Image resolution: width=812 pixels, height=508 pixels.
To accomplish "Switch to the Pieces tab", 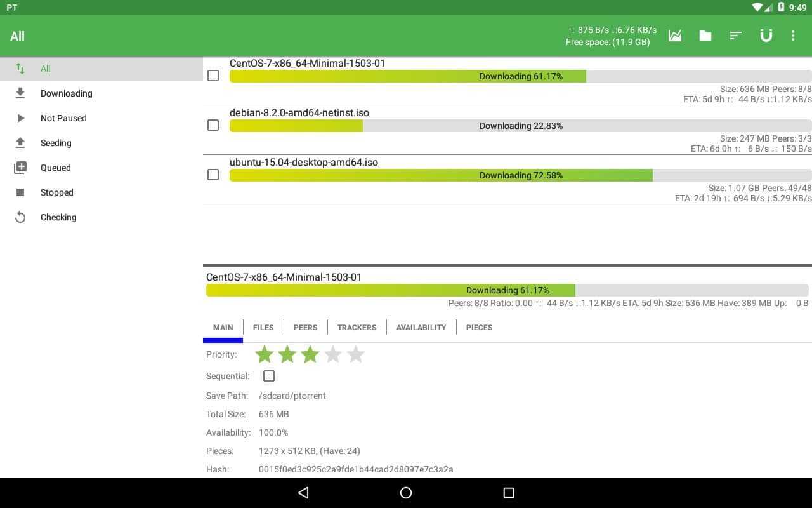I will (x=479, y=328).
